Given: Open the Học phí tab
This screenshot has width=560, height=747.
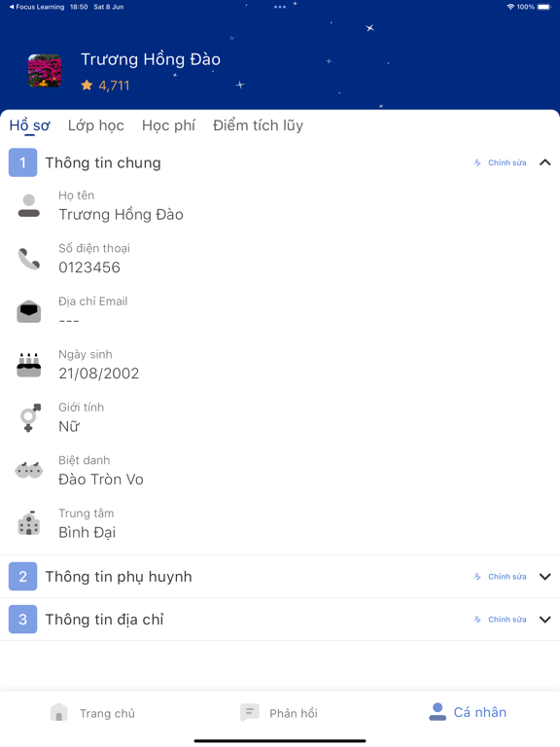Looking at the screenshot, I should pos(168,125).
